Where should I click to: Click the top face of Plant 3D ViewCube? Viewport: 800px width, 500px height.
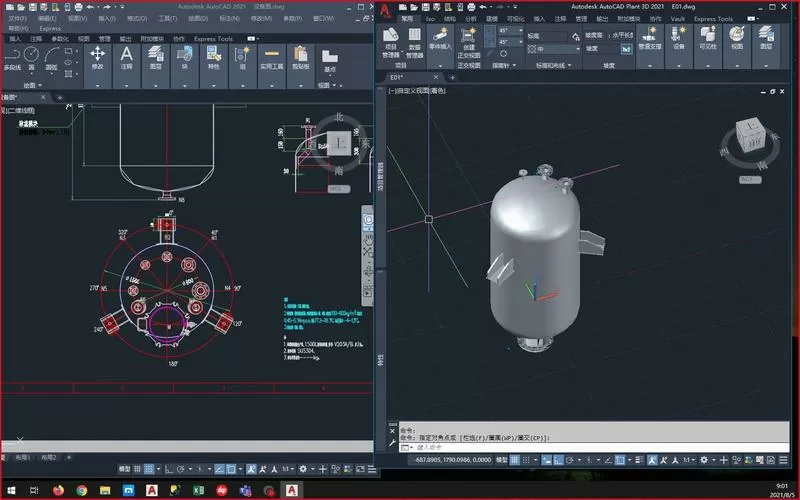[x=750, y=126]
